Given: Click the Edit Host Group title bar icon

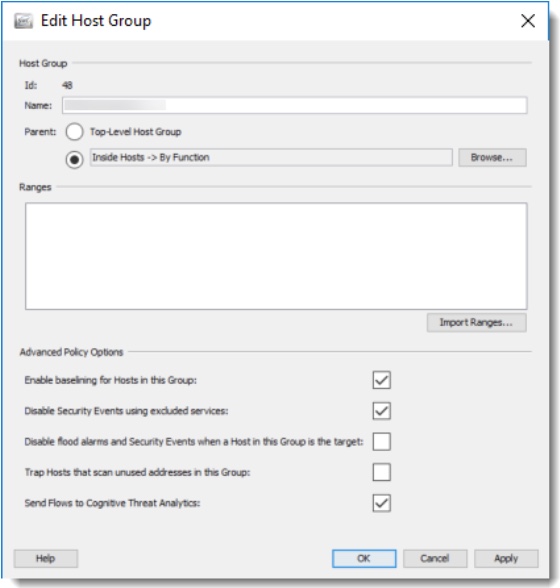Looking at the screenshot, I should (x=23, y=21).
